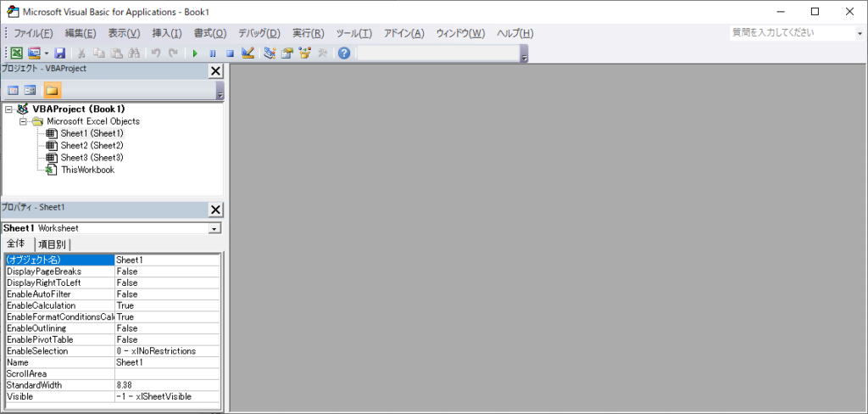Run the macro with the green play icon
Viewport: 868px width, 414px height.
click(x=195, y=53)
